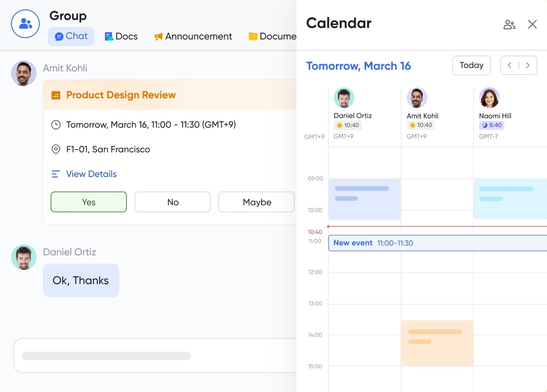Expand event info via View Details
The width and height of the screenshot is (547, 392).
tap(91, 174)
